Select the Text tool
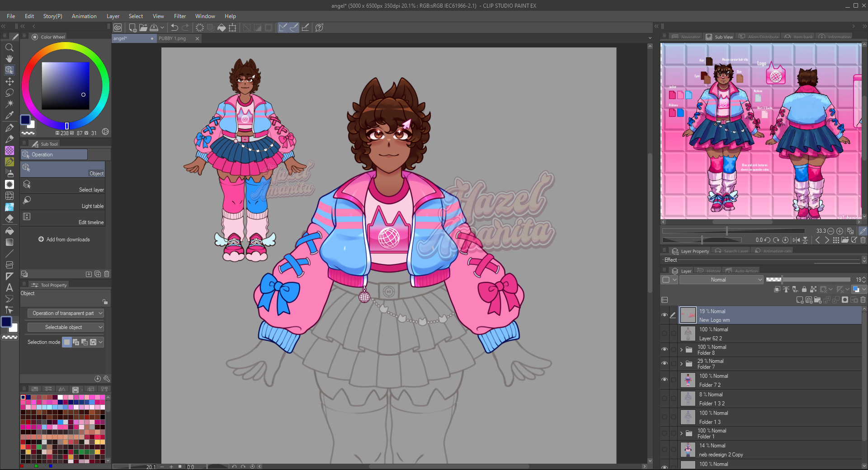Image resolution: width=868 pixels, height=470 pixels. pos(9,287)
